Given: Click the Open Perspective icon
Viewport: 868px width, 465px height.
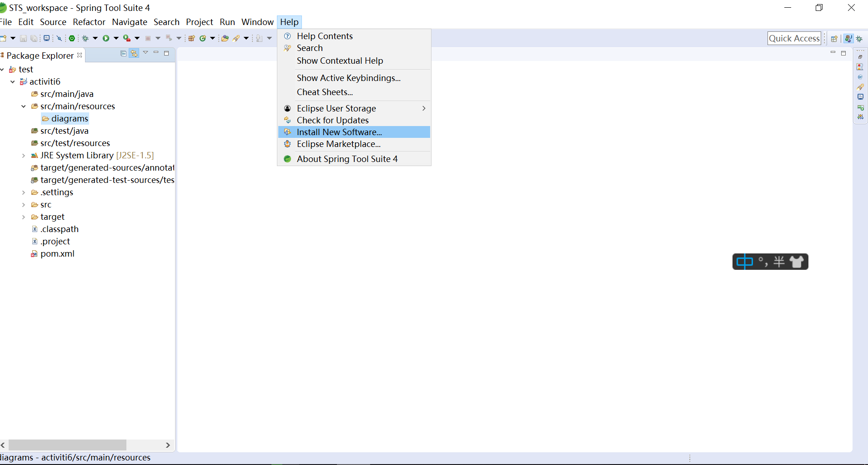Looking at the screenshot, I should [834, 39].
